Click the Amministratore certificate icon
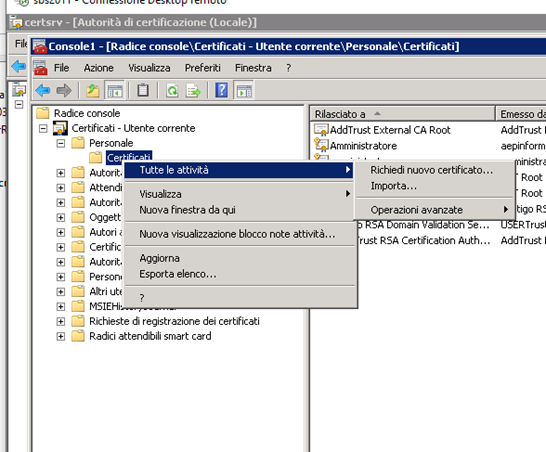 [321, 145]
